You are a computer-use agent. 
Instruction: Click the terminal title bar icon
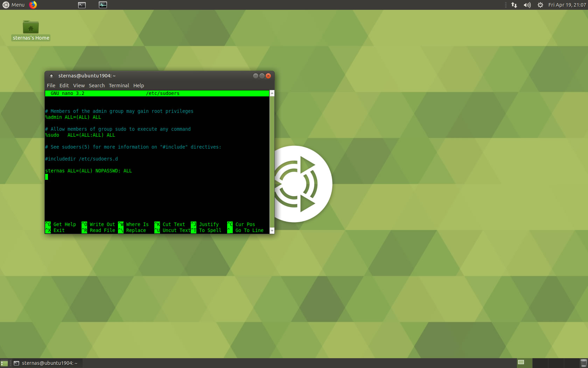[51, 76]
